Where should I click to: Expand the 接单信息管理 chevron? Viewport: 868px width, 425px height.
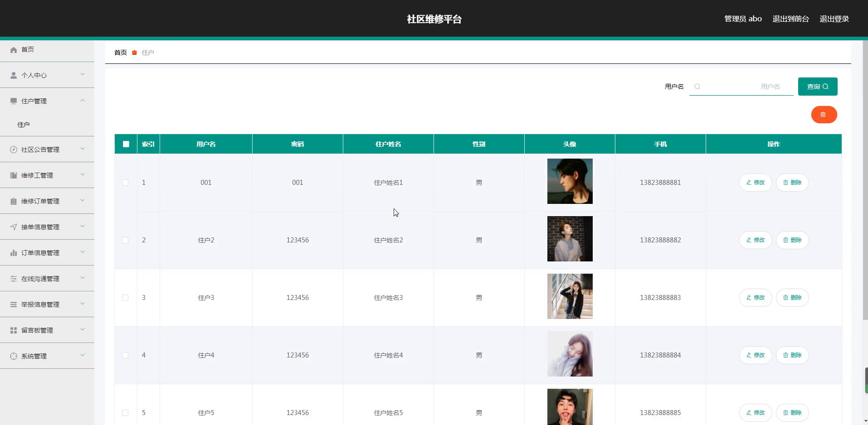click(83, 226)
